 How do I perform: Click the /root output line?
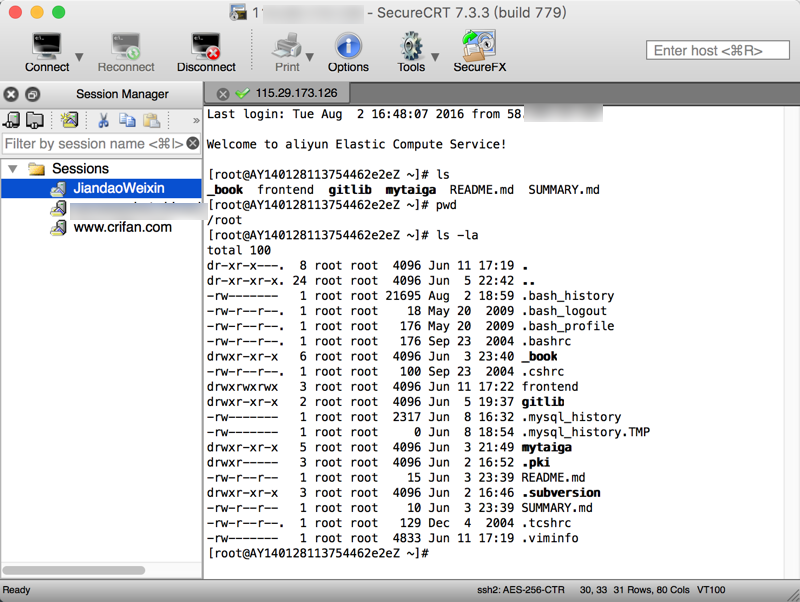coord(224,220)
